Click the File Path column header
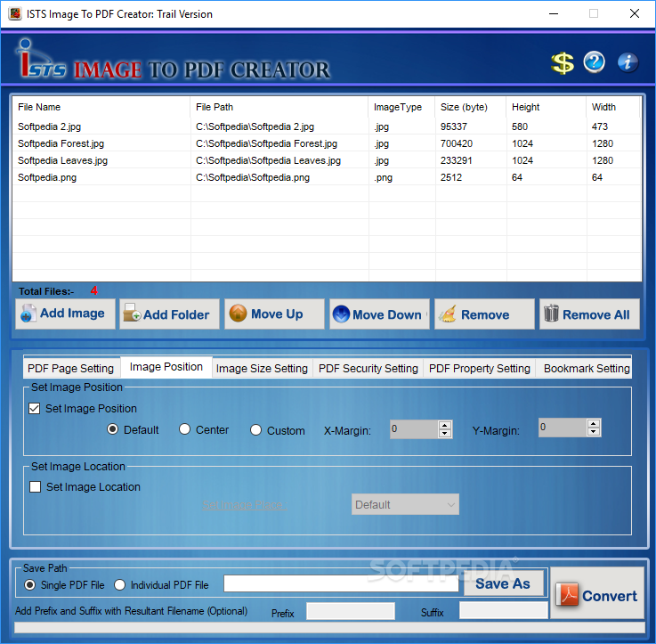 pyautogui.click(x=279, y=107)
